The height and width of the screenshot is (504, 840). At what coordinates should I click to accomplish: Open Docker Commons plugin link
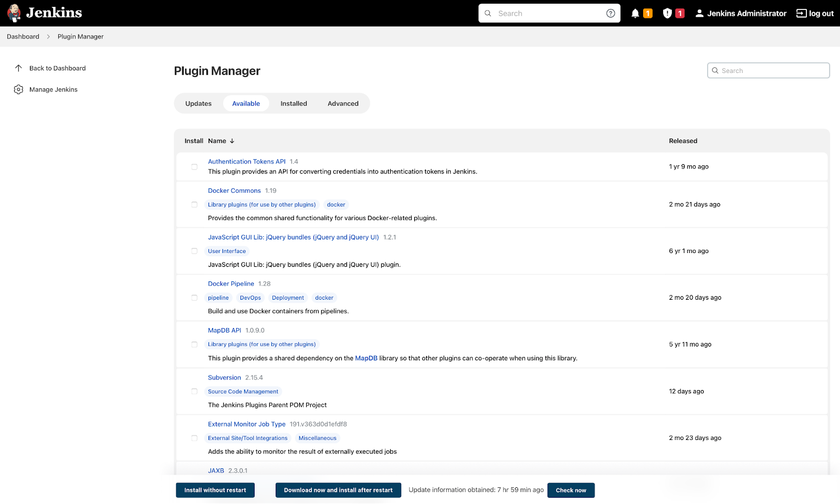(234, 191)
